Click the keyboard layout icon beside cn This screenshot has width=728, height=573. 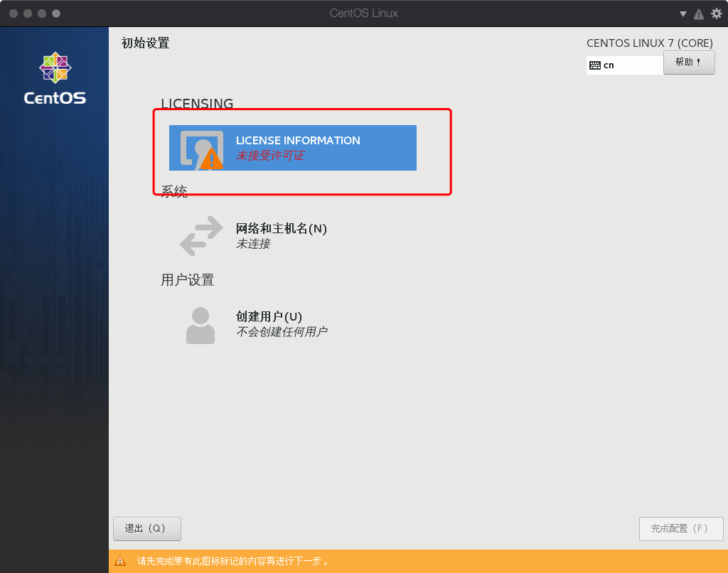[x=597, y=65]
